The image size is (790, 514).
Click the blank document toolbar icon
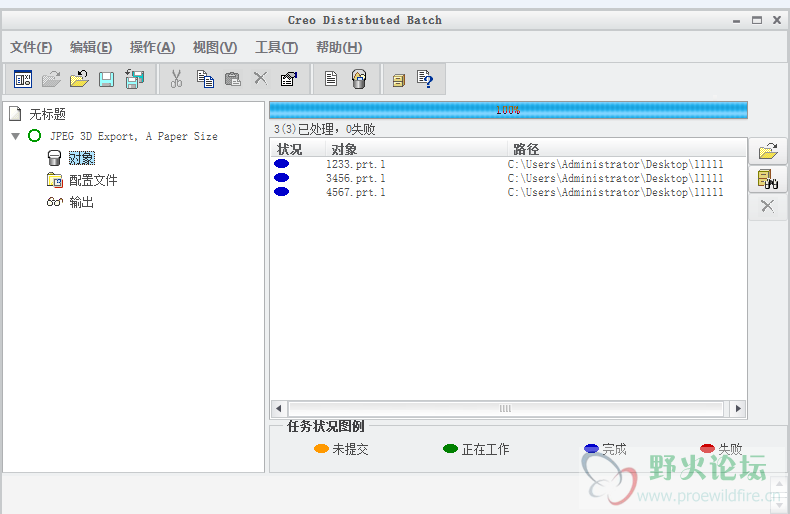(331, 79)
